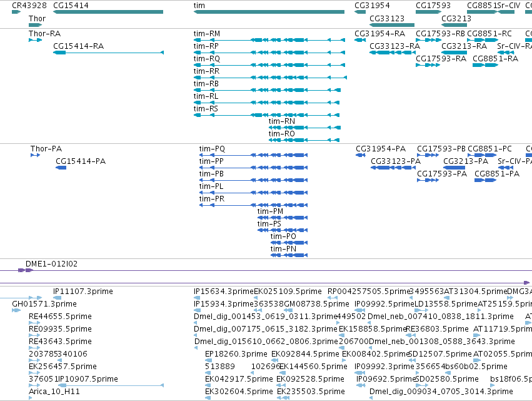The width and height of the screenshot is (532, 401).
Task: Select protein tim-PL
Action: 253,193
